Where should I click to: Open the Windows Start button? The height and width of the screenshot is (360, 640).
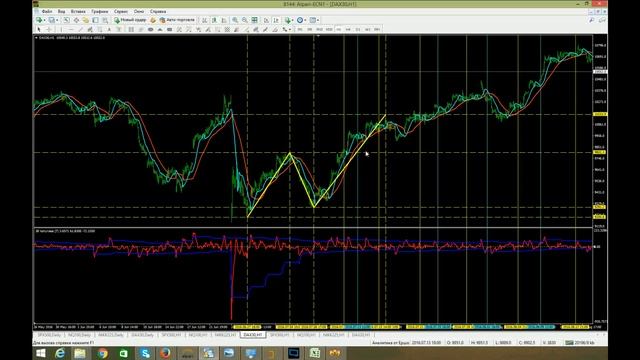click(41, 353)
